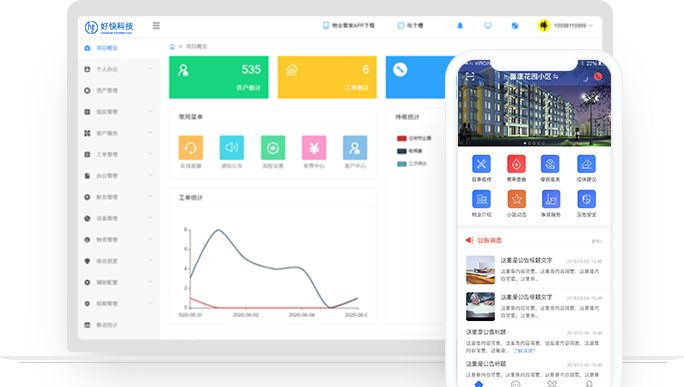Expand the user account dropdown 15596115999

565,26
